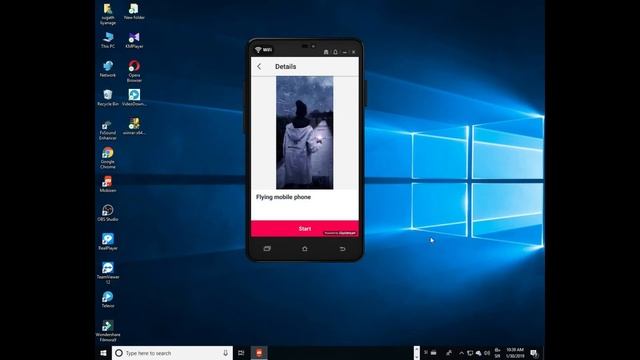640x360 pixels.
Task: Click the store icon on the phone window
Action: coord(326,52)
